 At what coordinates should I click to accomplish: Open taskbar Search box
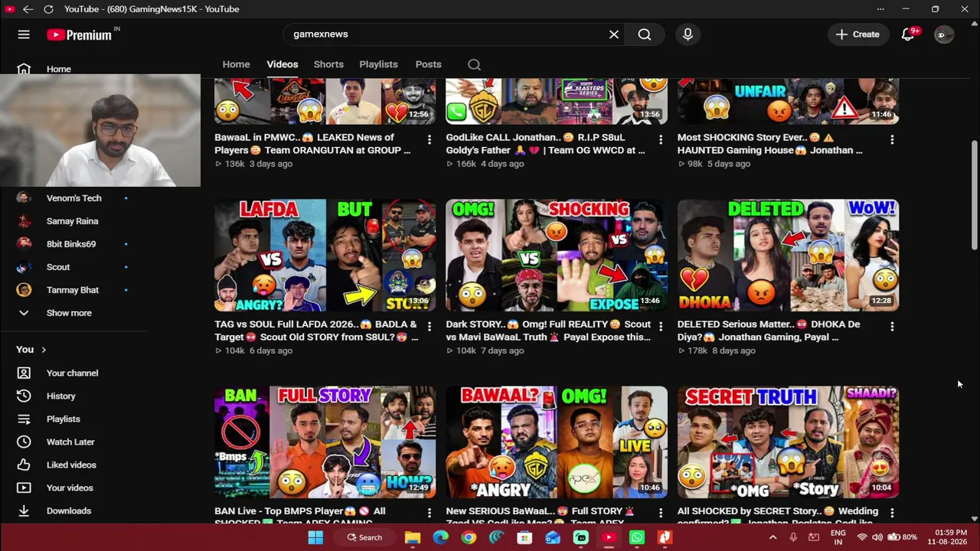[x=364, y=537]
